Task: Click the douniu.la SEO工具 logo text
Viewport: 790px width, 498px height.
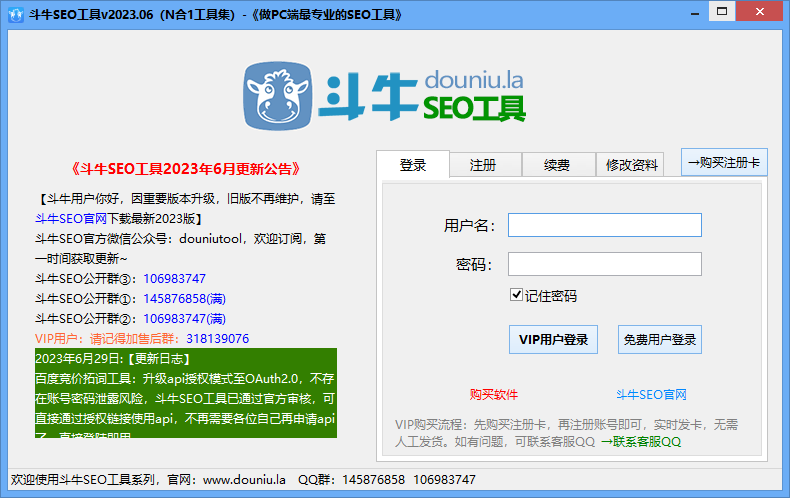Action: 474,96
